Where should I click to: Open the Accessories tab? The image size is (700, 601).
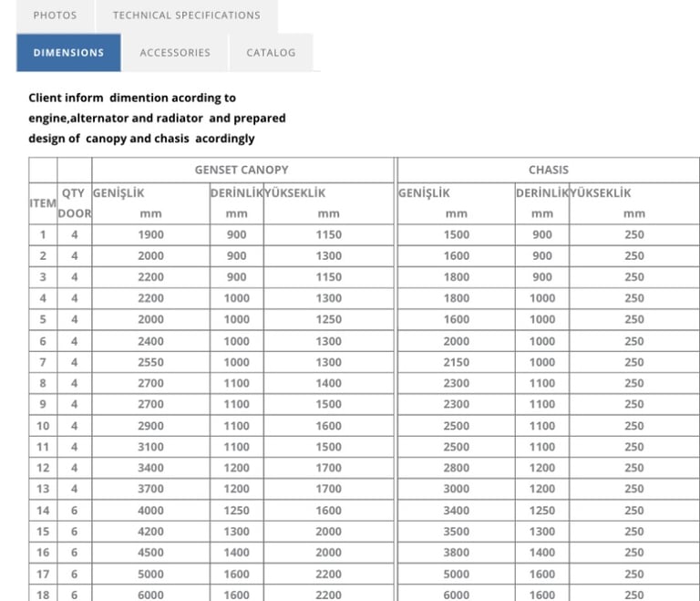[x=175, y=53]
